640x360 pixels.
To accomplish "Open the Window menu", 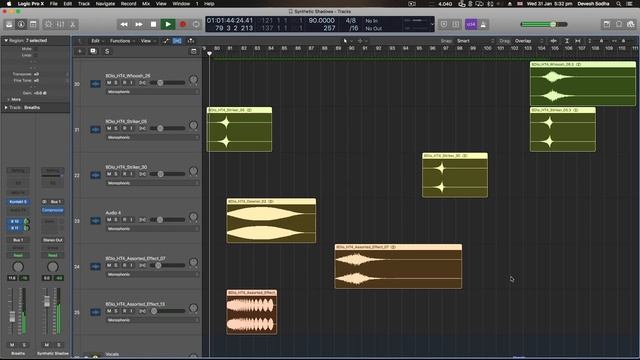I will tap(181, 4).
